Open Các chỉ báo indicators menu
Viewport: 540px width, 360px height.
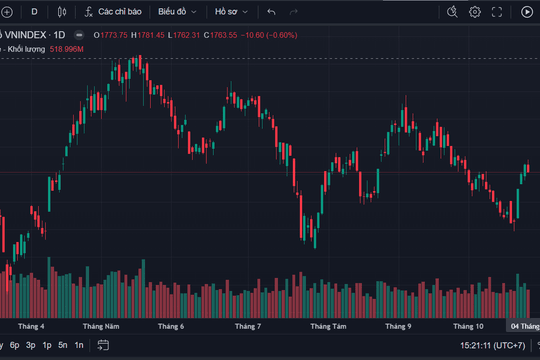(113, 12)
